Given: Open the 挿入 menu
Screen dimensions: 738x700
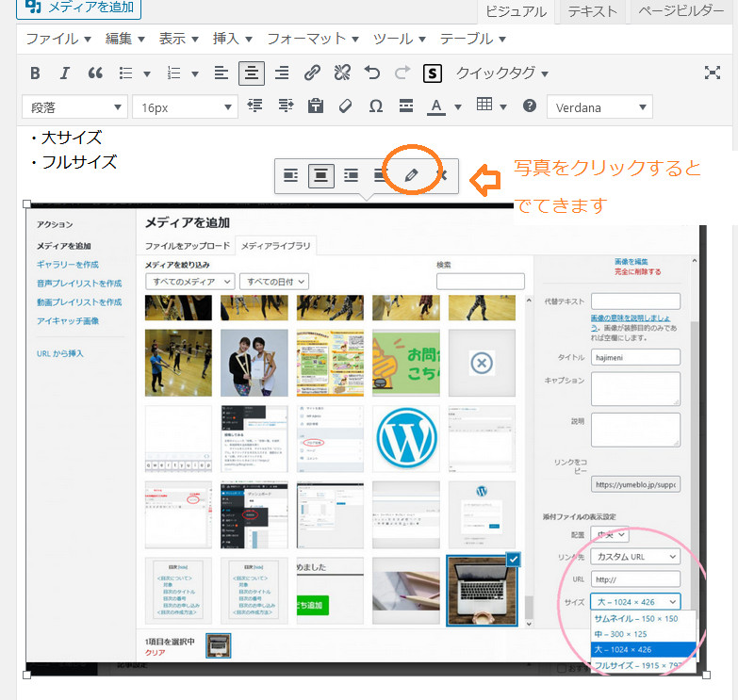Looking at the screenshot, I should (x=232, y=39).
